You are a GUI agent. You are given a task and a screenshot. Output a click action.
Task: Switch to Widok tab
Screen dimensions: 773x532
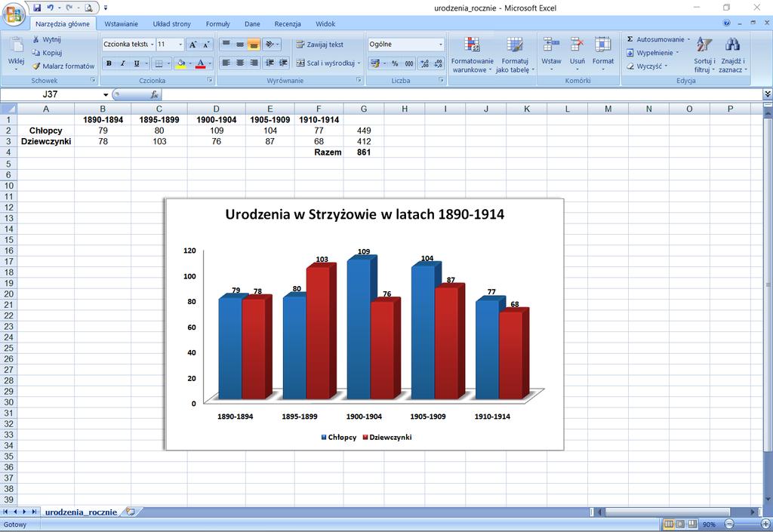tap(325, 23)
